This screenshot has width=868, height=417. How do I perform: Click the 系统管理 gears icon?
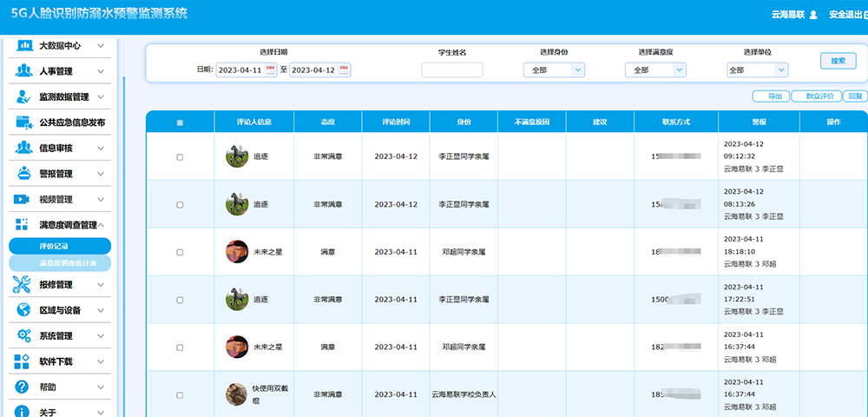coord(23,335)
